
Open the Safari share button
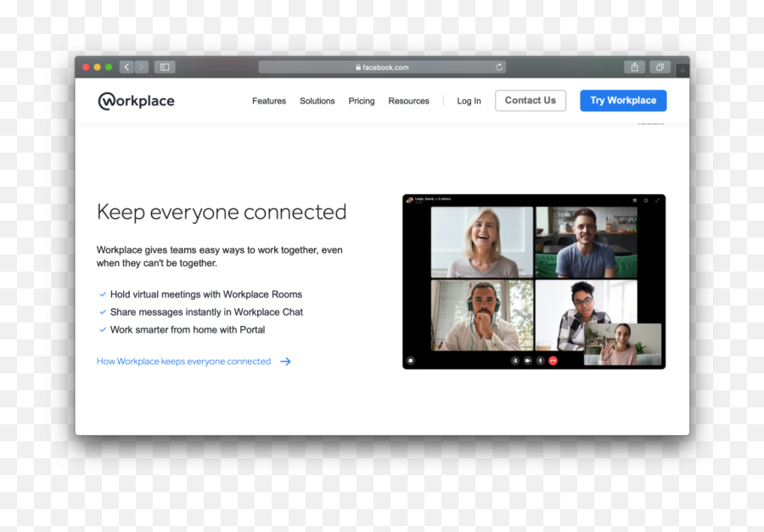click(634, 67)
